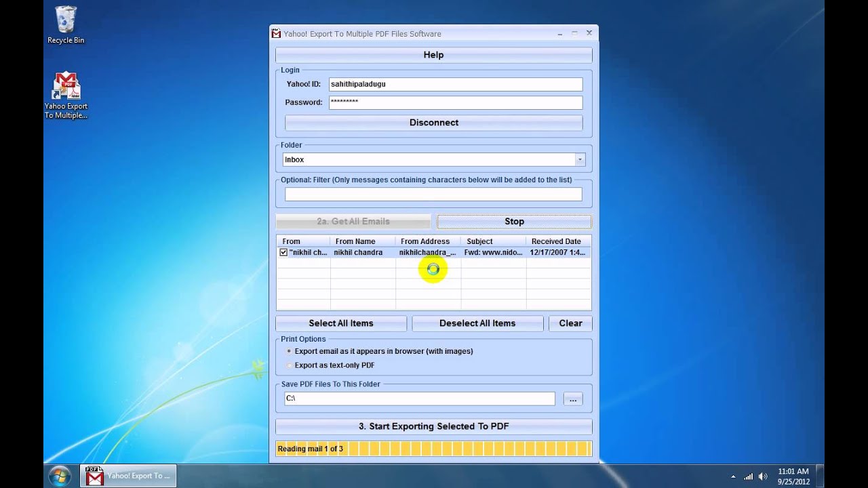Minimize the Yahoo Export window

(560, 33)
